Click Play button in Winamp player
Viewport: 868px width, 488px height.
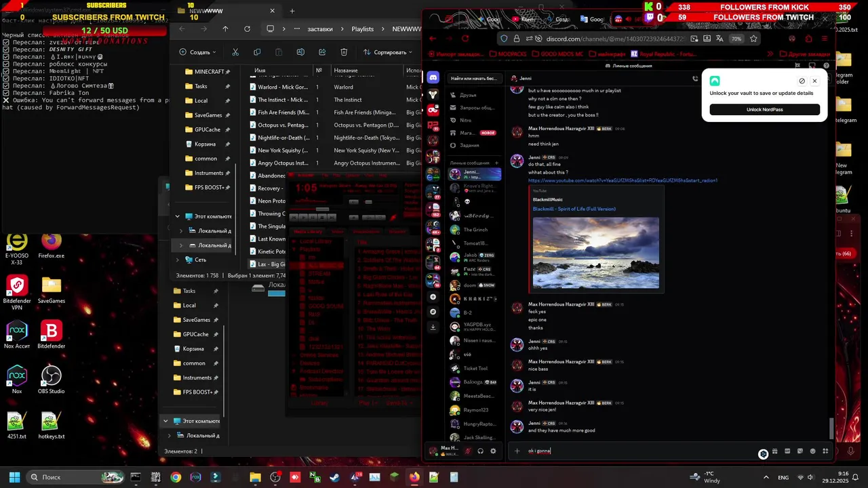[304, 217]
